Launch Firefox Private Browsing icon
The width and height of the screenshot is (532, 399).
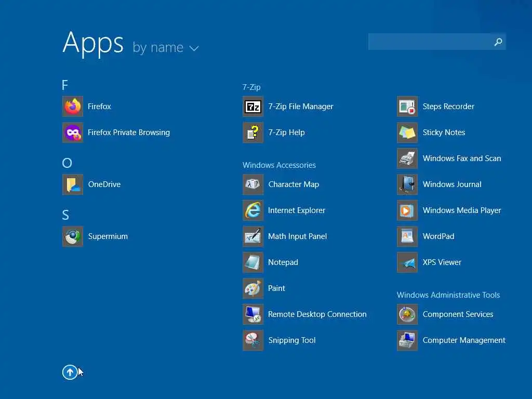click(x=73, y=132)
